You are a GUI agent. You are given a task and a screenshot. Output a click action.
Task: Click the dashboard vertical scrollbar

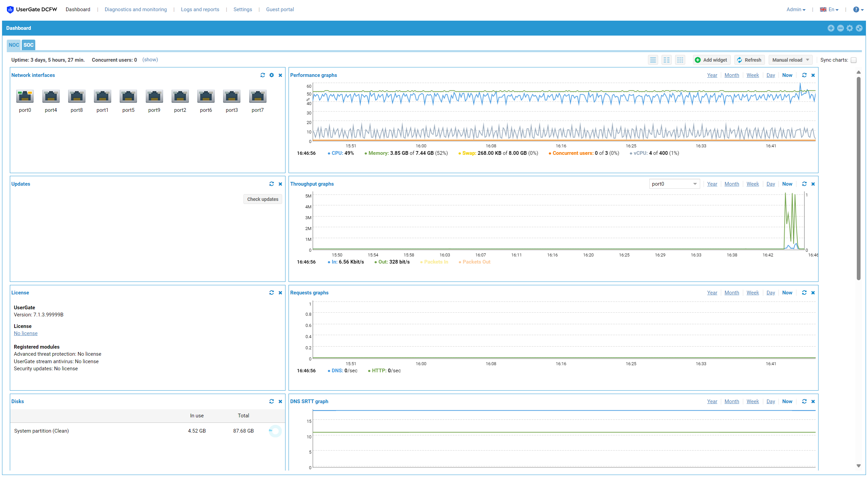click(859, 178)
